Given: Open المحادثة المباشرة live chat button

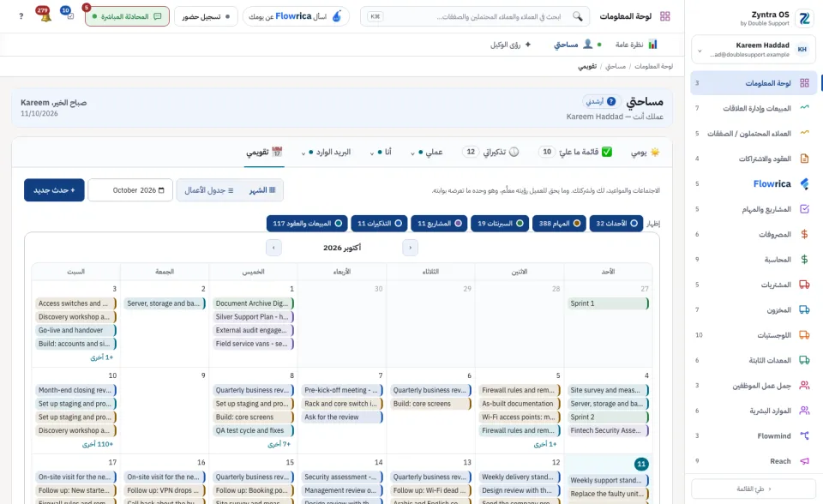Looking at the screenshot, I should tap(127, 16).
